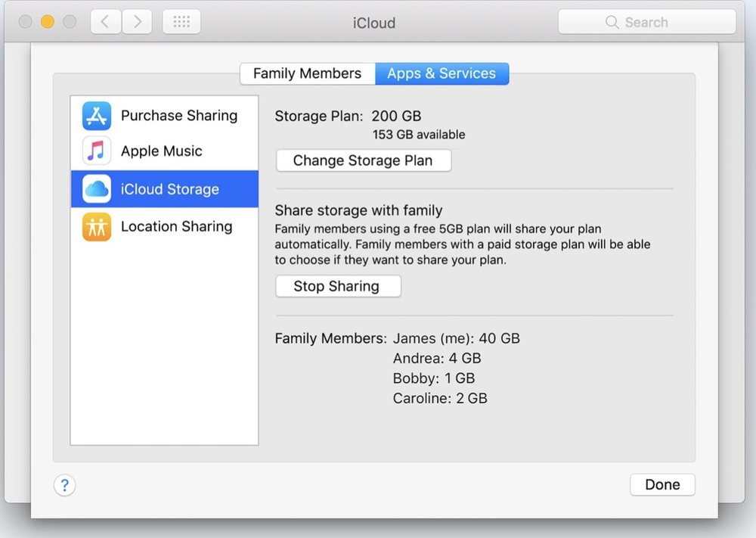Click the "James (me): 40 GB" entry
Image resolution: width=756 pixels, height=538 pixels.
457,338
